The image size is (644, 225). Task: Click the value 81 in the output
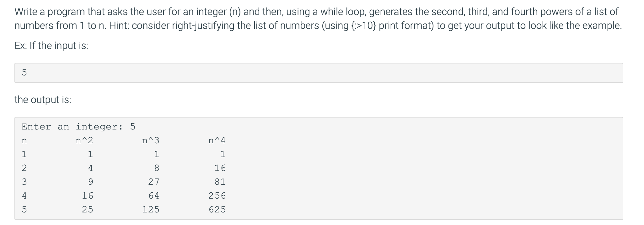pos(220,182)
